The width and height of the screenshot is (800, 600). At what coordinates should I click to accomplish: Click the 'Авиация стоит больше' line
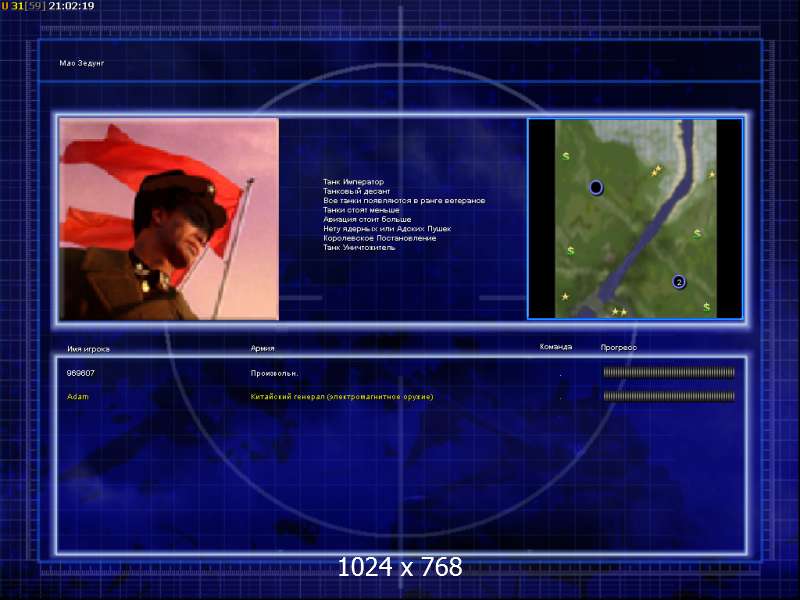pos(367,219)
